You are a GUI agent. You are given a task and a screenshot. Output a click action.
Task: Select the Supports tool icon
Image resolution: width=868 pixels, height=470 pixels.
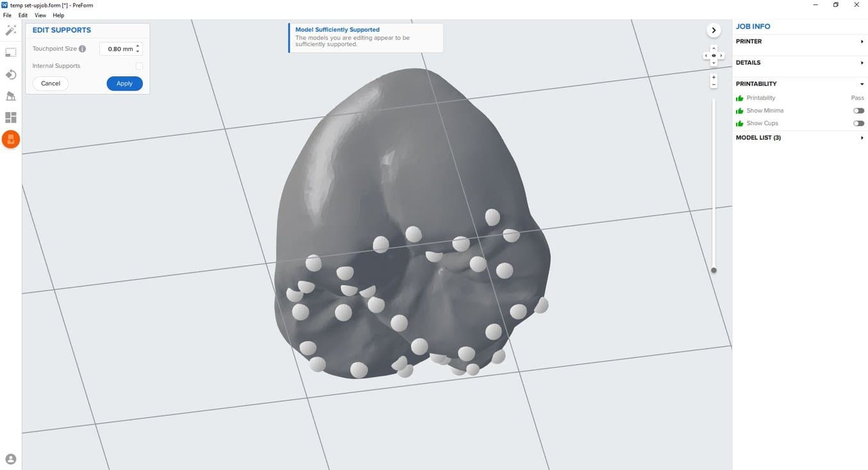pos(11,96)
